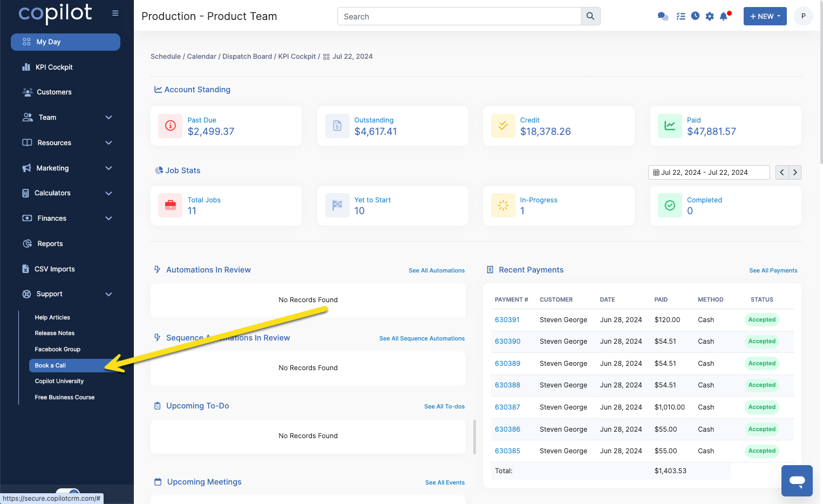Click the KPI Cockpit bar chart icon
823x504 pixels.
pos(26,67)
